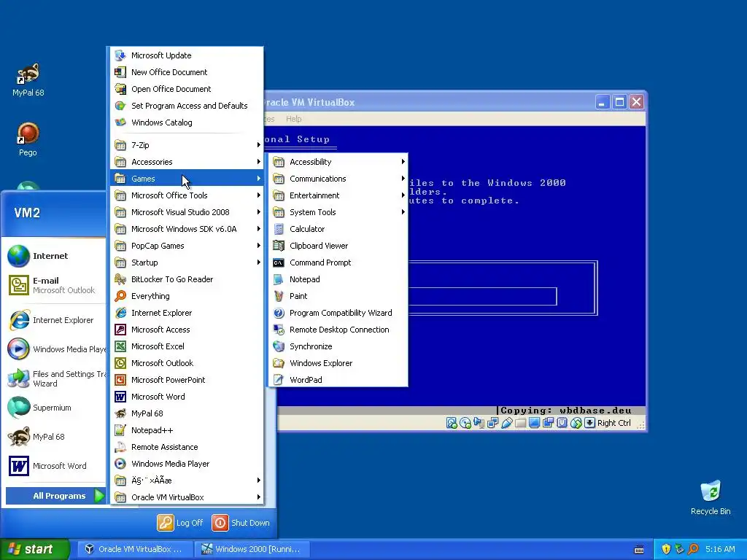The image size is (747, 560).
Task: Start Program Compatibility Wizard
Action: [x=338, y=313]
